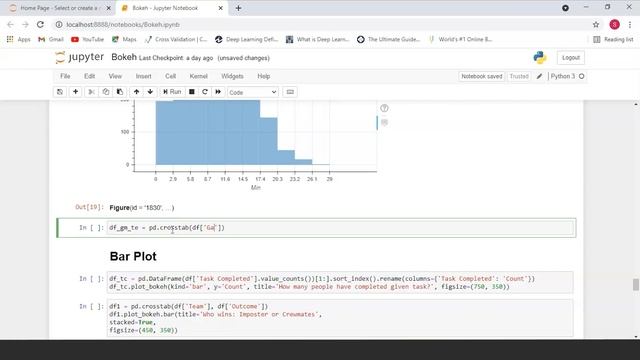Screen dimensions: 640x360
Task: Interrupt the kernel with stop icon
Action: 191,92
